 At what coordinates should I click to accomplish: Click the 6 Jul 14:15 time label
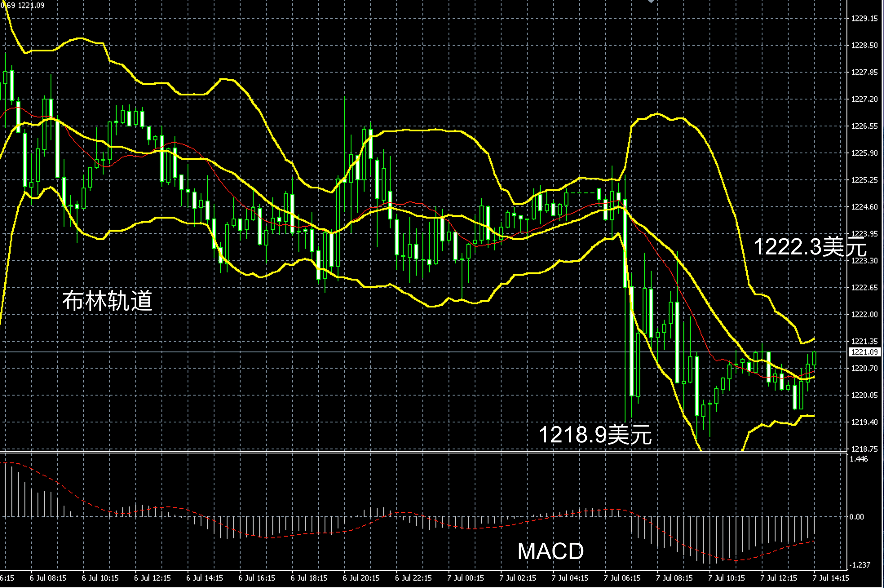point(204,578)
